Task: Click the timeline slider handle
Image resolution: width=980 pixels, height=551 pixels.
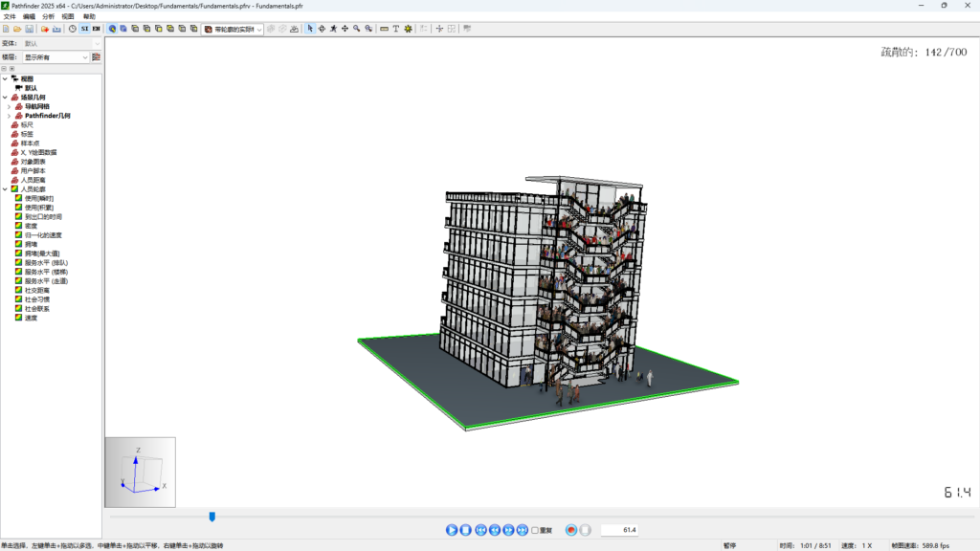Action: (212, 517)
